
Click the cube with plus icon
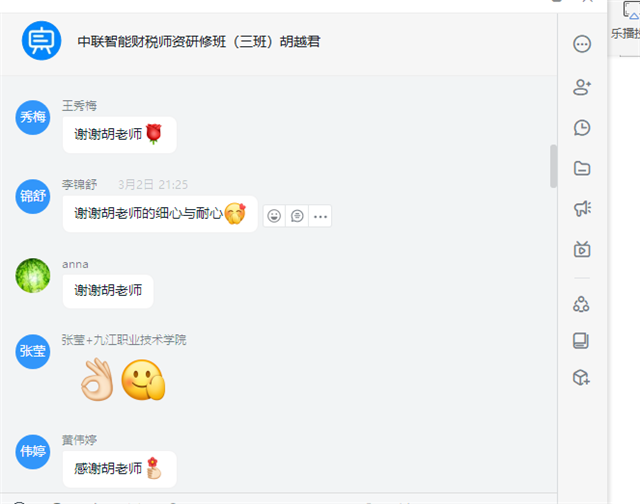581,377
